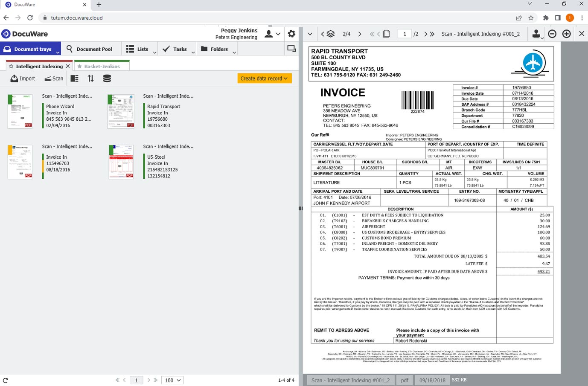Toggle the thumbnail list view icon
The width and height of the screenshot is (588, 386).
74,78
